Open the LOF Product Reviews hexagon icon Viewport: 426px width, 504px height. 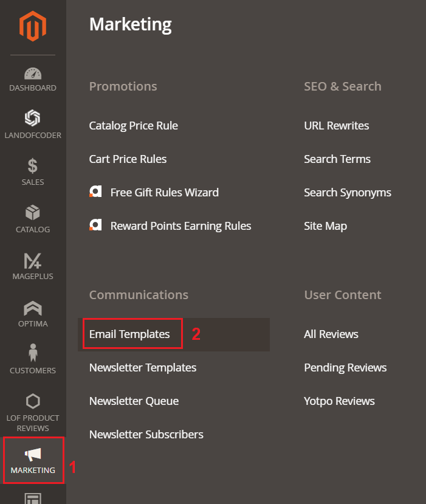click(x=33, y=401)
